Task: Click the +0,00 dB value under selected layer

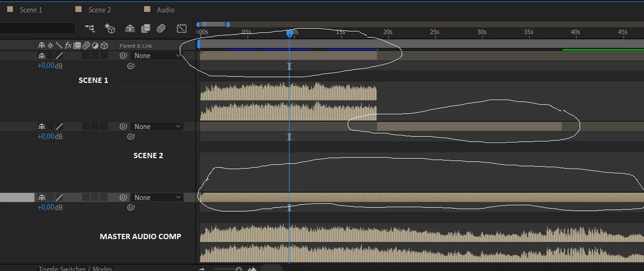Action: [x=46, y=207]
